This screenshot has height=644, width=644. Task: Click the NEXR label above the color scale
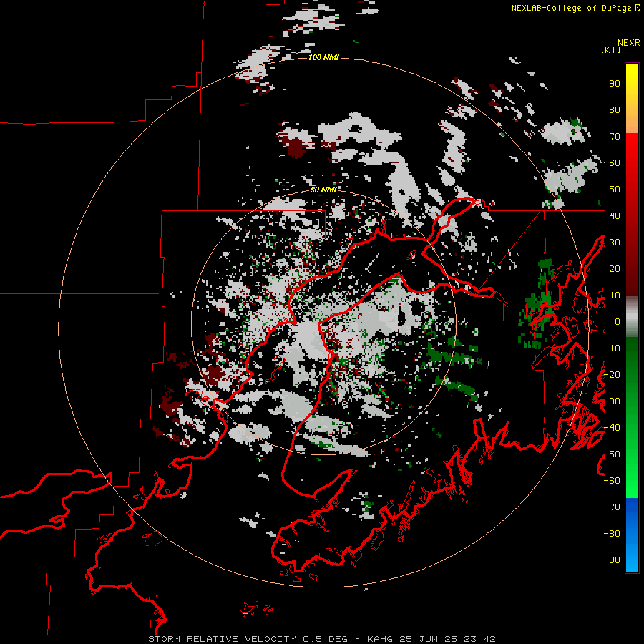pos(628,43)
